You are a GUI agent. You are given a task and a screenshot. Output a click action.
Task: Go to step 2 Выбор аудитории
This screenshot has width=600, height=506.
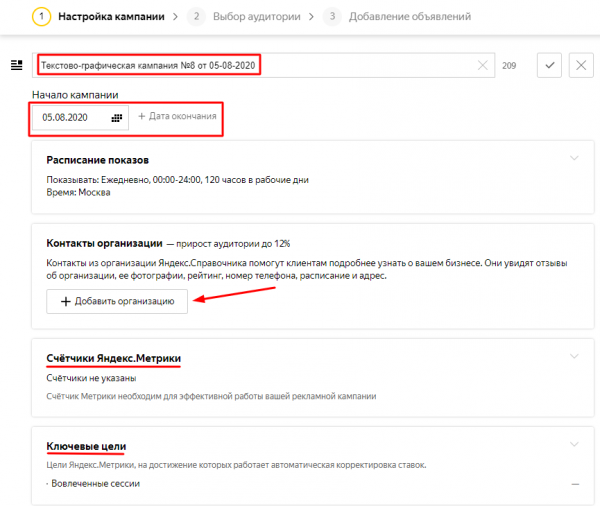click(x=244, y=16)
